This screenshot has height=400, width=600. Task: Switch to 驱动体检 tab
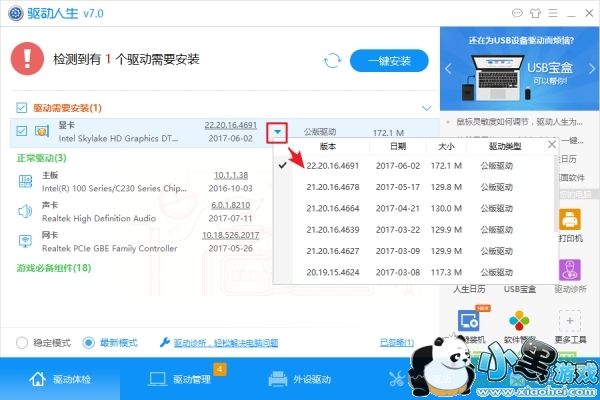point(60,379)
